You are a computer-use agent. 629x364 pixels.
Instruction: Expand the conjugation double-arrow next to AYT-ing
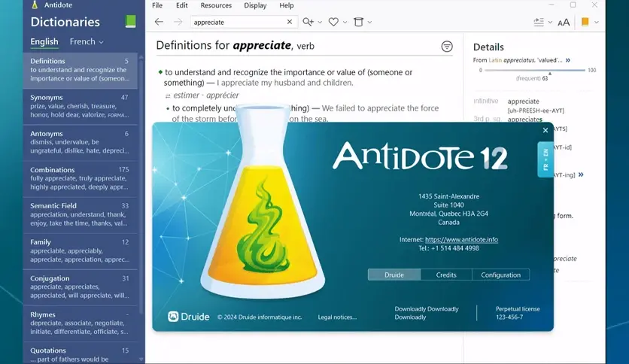[581, 174]
